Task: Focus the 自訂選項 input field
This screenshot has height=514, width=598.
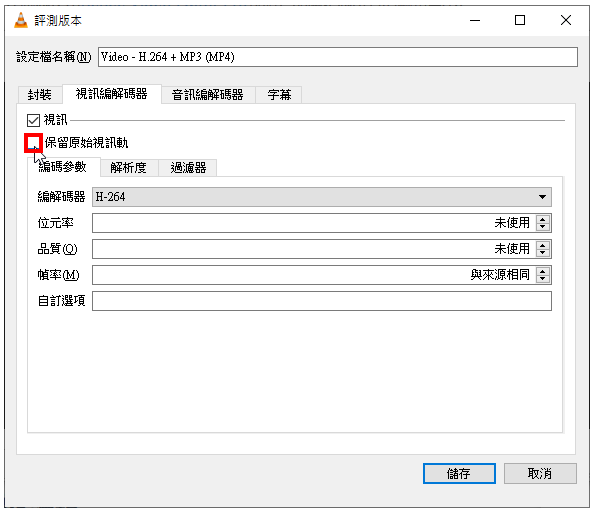Action: [x=322, y=301]
